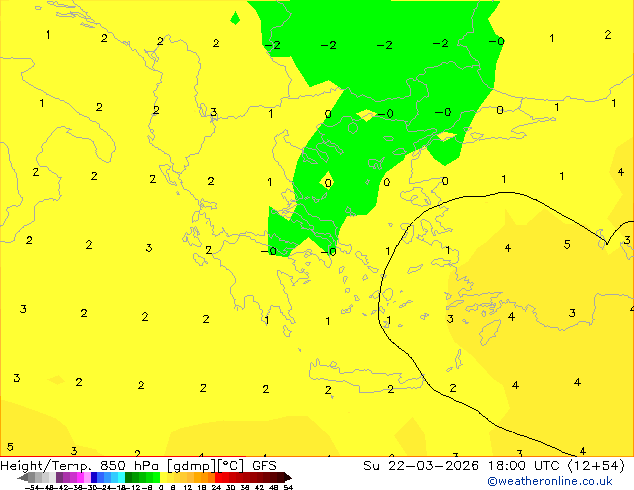Click the "0" label inside the yellow diamond within the green area
This screenshot has width=634, height=490.
pos(328,183)
